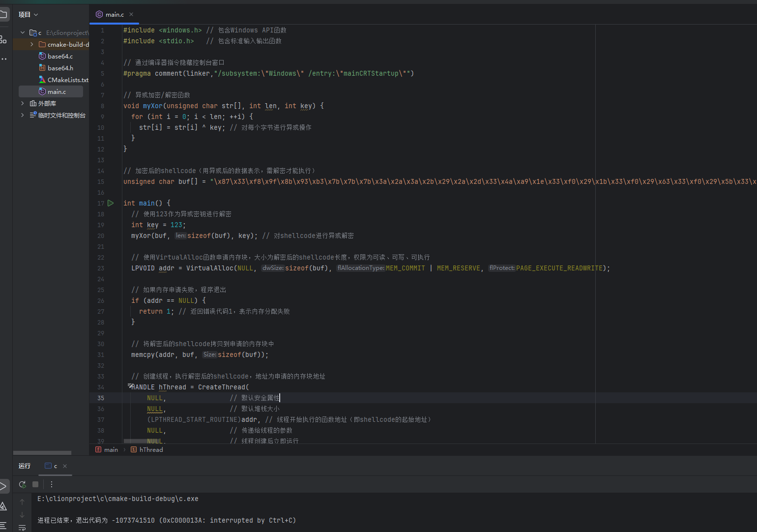Click the 'hThread' breadcrumb
The image size is (757, 532).
(151, 449)
